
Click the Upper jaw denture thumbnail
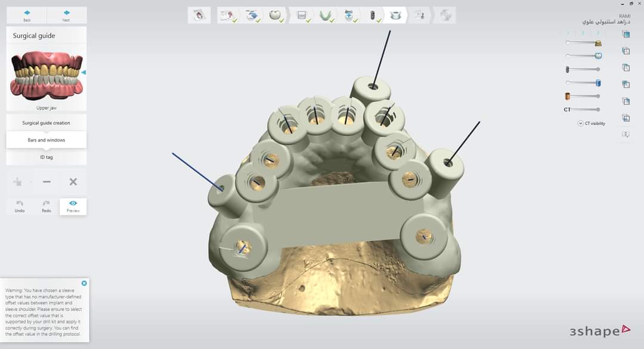[47, 75]
